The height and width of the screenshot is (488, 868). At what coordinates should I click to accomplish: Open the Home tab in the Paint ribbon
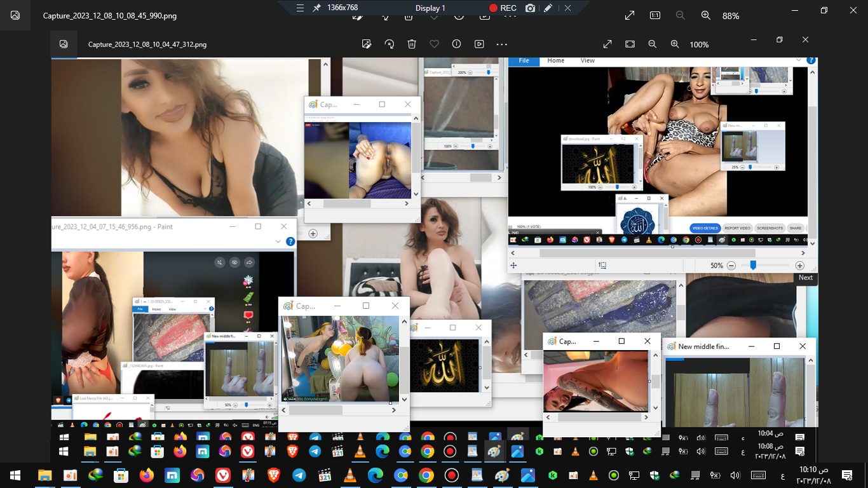tap(556, 60)
